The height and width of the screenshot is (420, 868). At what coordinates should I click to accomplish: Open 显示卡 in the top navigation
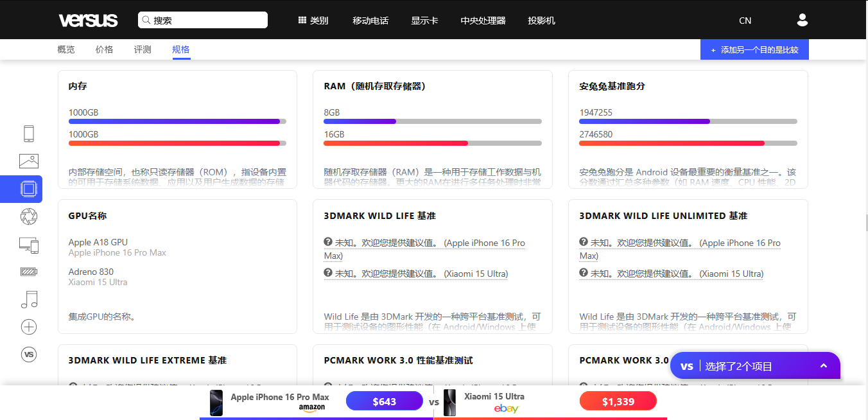424,21
